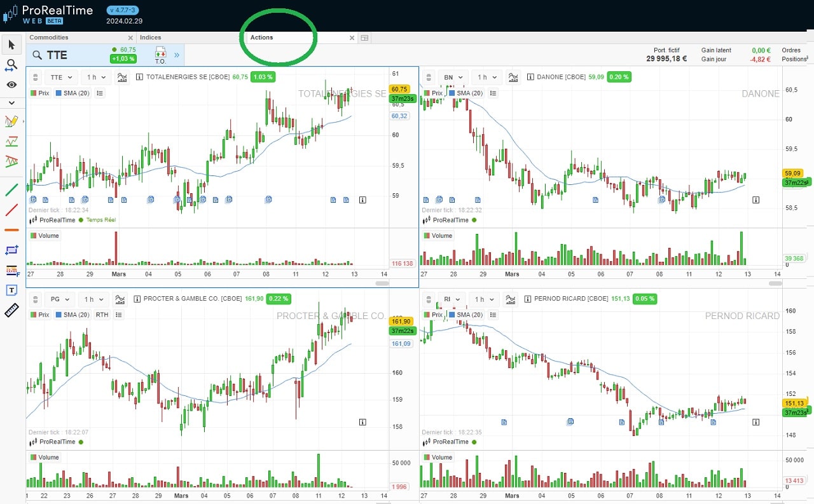Toggle the link icon on the TTE chart
The image size is (814, 504).
(x=36, y=78)
